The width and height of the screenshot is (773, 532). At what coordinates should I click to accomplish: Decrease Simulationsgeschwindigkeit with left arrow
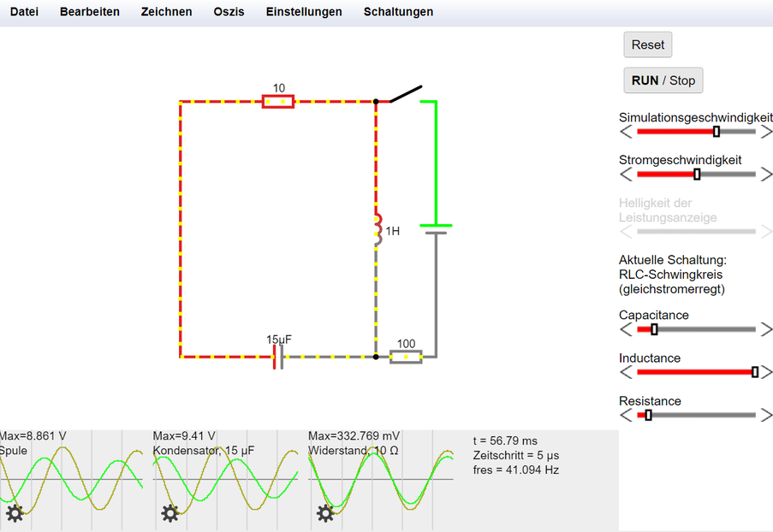pyautogui.click(x=626, y=132)
